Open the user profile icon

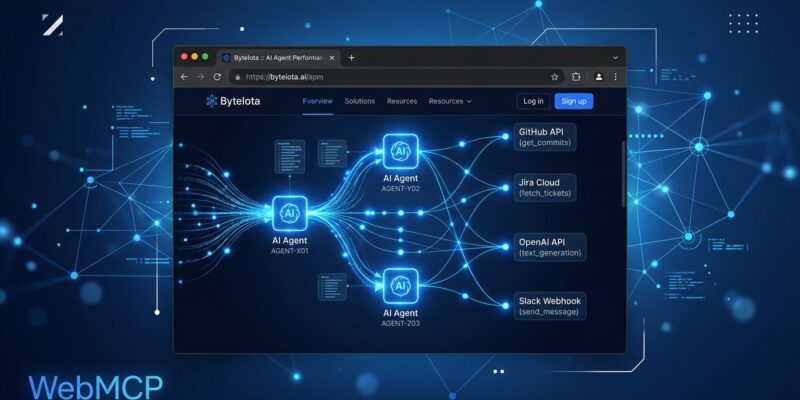599,77
